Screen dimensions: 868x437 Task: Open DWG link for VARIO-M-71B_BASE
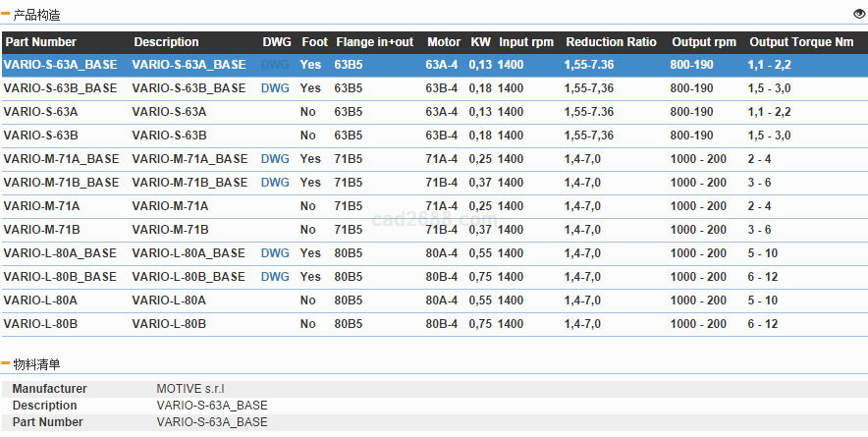click(x=275, y=183)
